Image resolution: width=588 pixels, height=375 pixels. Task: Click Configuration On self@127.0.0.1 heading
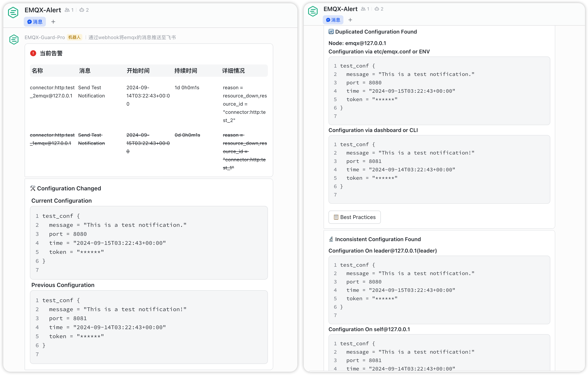point(369,329)
